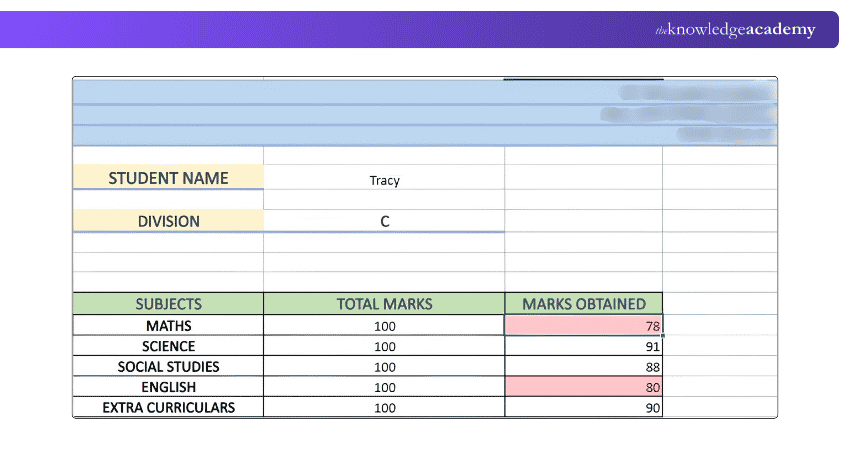Click the EXTRA CURRICULARS subject cell
Image resolution: width=850 pixels, height=450 pixels.
tap(168, 407)
